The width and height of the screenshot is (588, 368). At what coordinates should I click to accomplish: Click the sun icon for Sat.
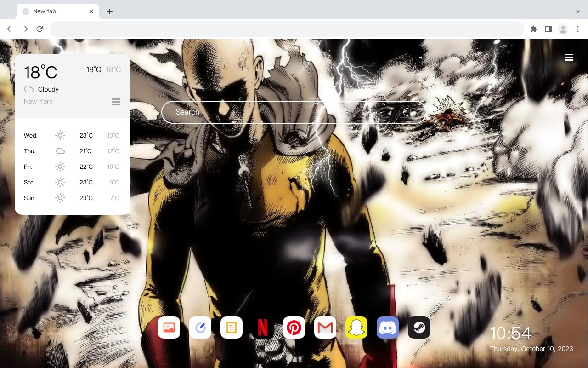(60, 182)
